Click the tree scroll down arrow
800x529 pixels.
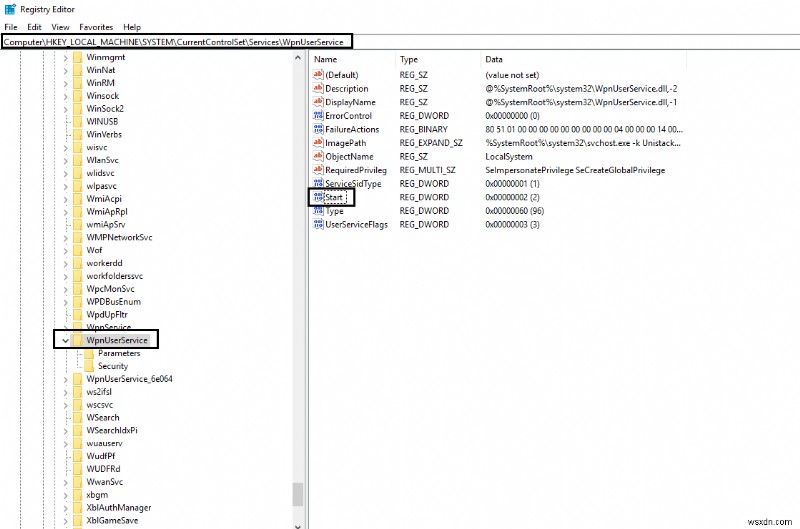[x=298, y=525]
